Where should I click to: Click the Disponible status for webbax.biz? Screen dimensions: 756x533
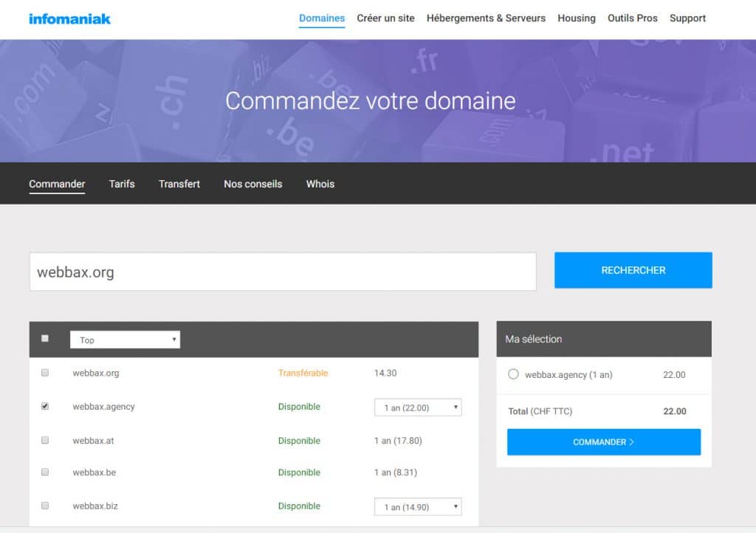(299, 506)
